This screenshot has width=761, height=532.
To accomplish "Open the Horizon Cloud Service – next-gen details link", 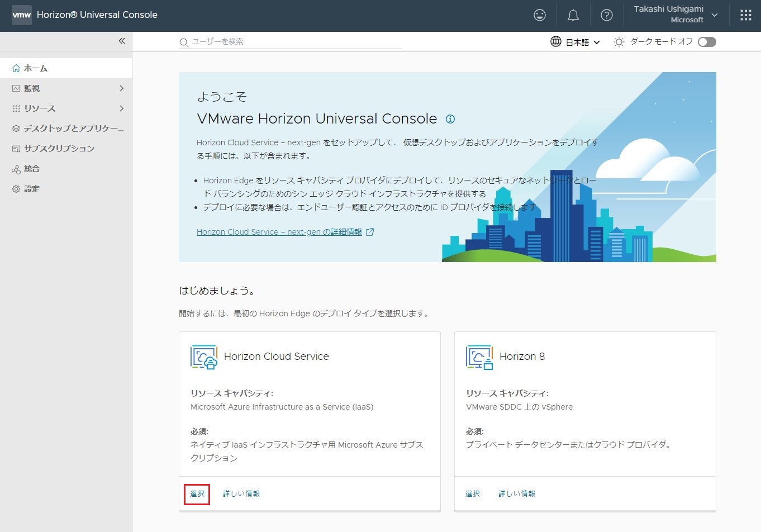I will tap(278, 231).
